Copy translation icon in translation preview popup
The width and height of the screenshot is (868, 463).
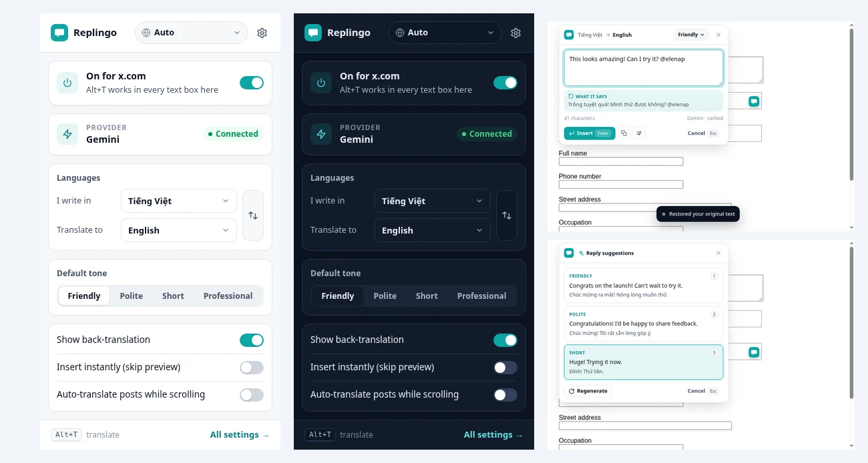click(624, 133)
